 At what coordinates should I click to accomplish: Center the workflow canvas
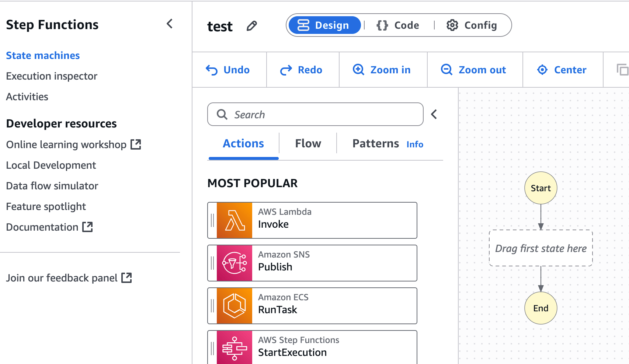click(562, 70)
